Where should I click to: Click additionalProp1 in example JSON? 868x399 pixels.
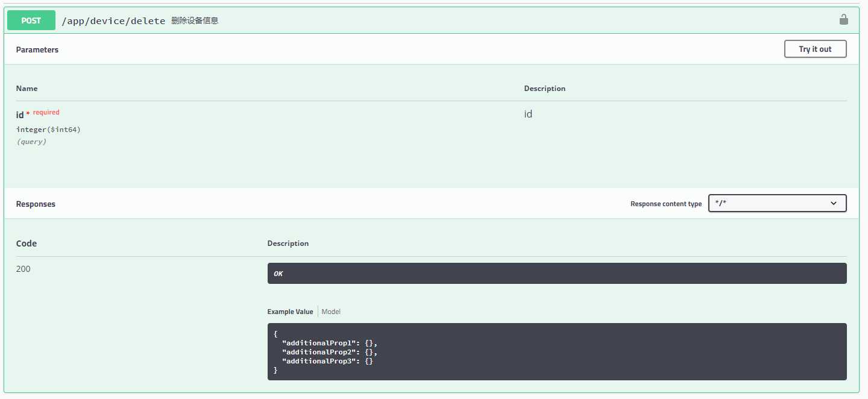click(320, 343)
